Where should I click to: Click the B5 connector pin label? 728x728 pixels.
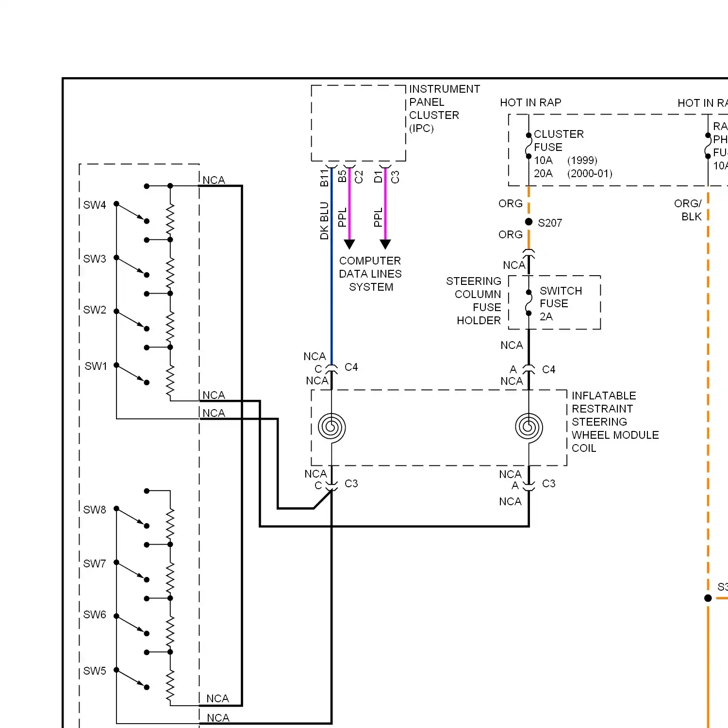tap(342, 176)
